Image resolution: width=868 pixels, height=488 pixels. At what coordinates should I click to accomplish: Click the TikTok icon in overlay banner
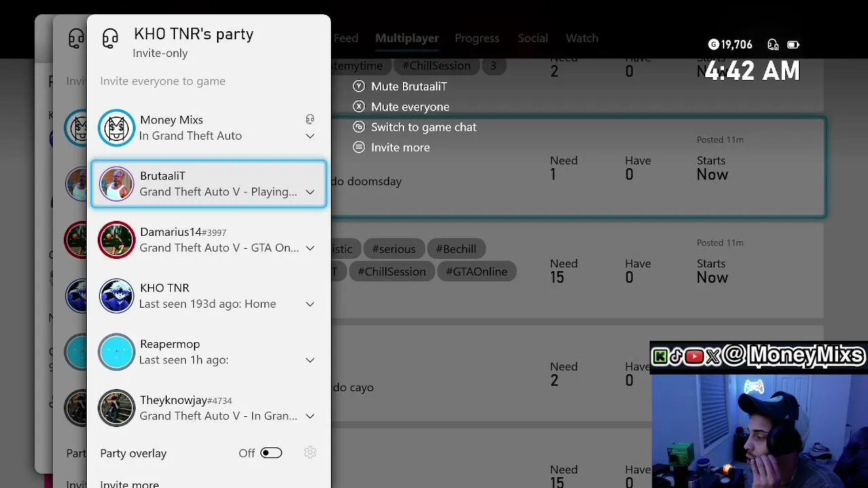(x=675, y=357)
